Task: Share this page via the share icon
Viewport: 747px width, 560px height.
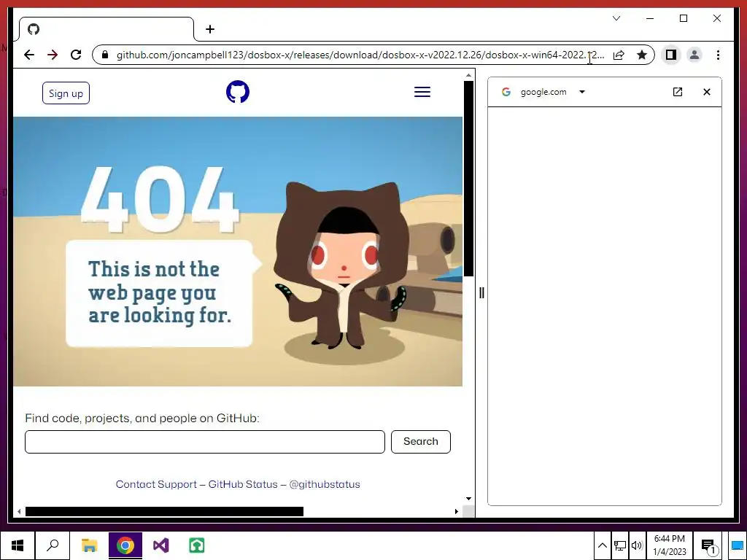Action: tap(619, 55)
